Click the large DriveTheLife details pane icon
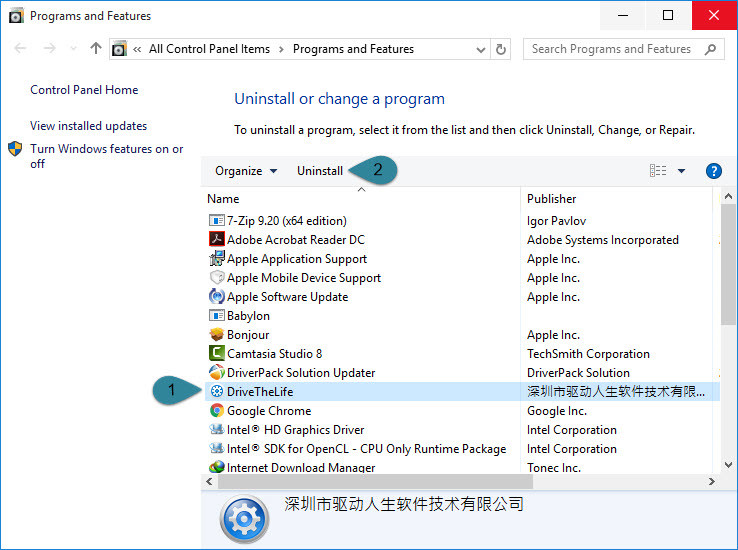Viewport: 738px width, 550px height. click(244, 519)
